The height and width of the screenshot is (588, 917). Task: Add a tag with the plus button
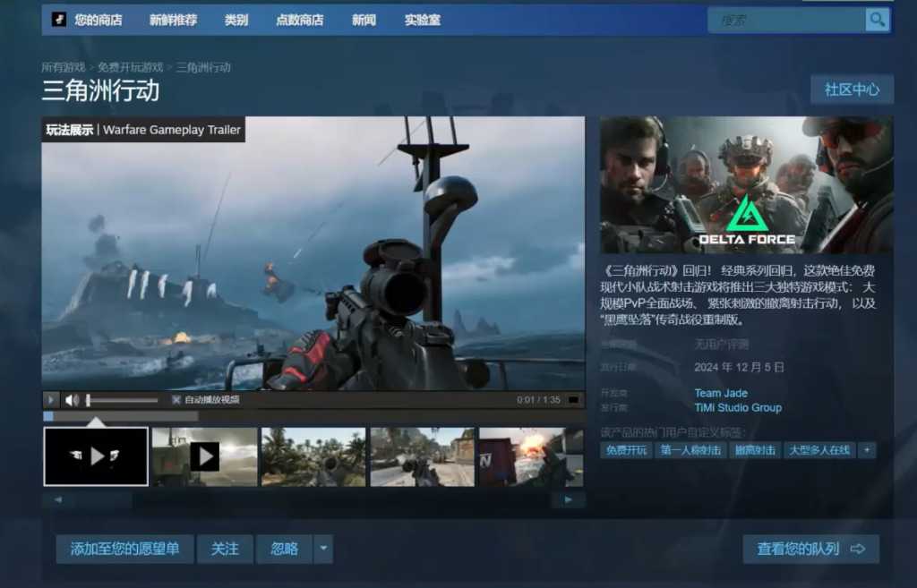click(867, 450)
